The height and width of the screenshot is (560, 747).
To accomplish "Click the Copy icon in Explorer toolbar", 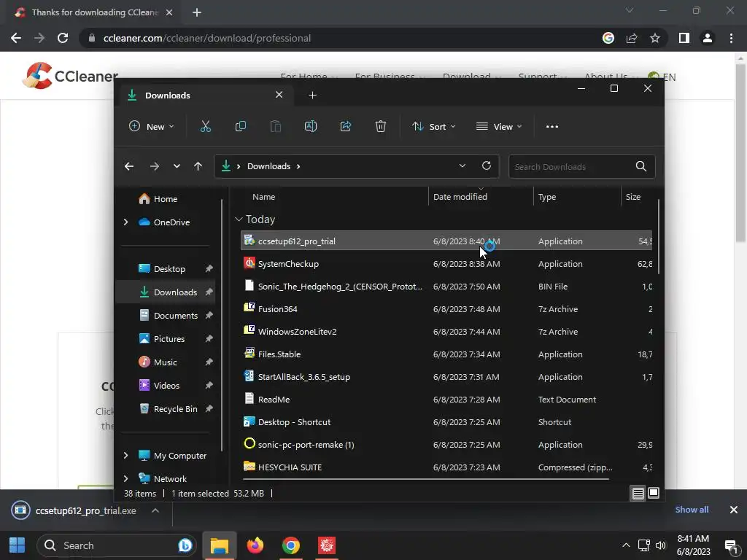I will 241,126.
